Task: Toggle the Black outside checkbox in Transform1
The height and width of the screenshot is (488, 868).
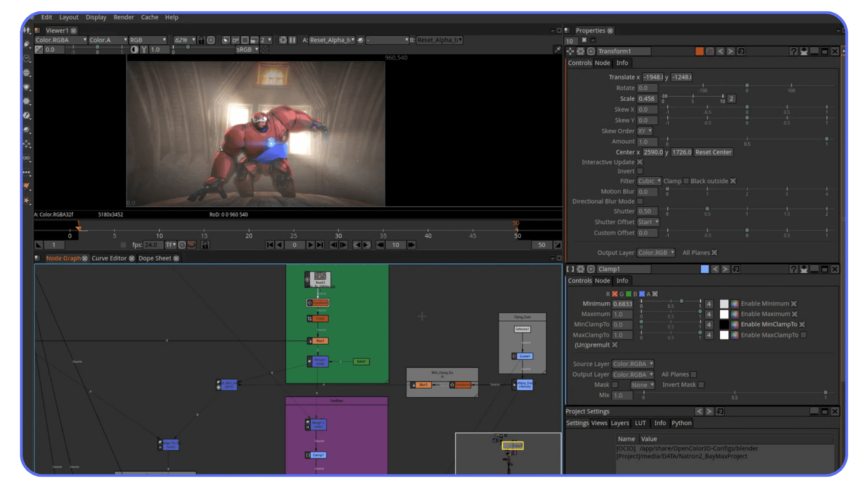Action: [x=733, y=181]
